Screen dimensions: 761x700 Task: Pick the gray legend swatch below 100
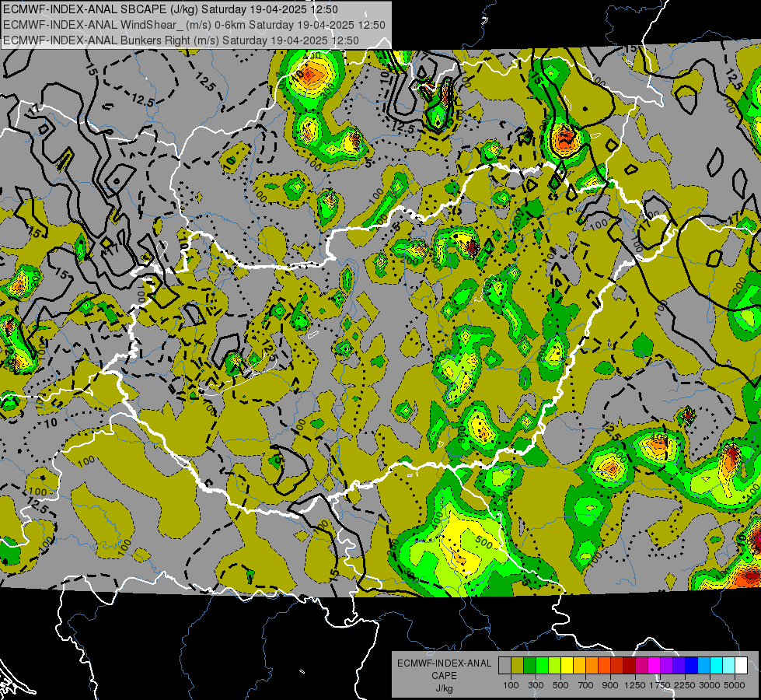pos(504,666)
